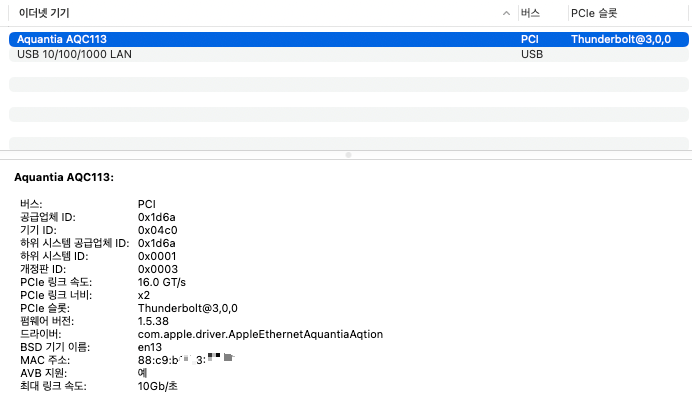Click the split pane divider handle dot

tap(348, 155)
